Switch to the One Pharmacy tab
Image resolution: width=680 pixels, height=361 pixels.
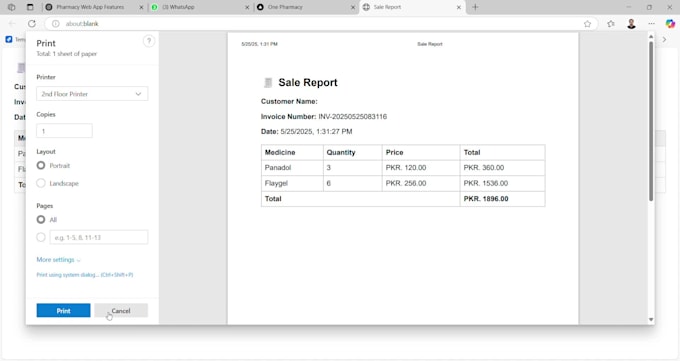285,7
